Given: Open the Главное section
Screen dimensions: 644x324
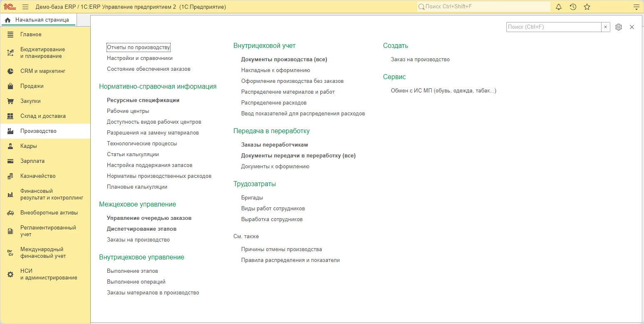Looking at the screenshot, I should click(45, 35).
